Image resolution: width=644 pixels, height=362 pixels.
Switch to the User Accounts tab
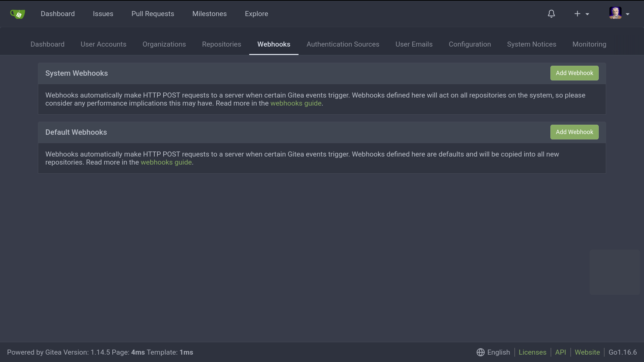(103, 44)
